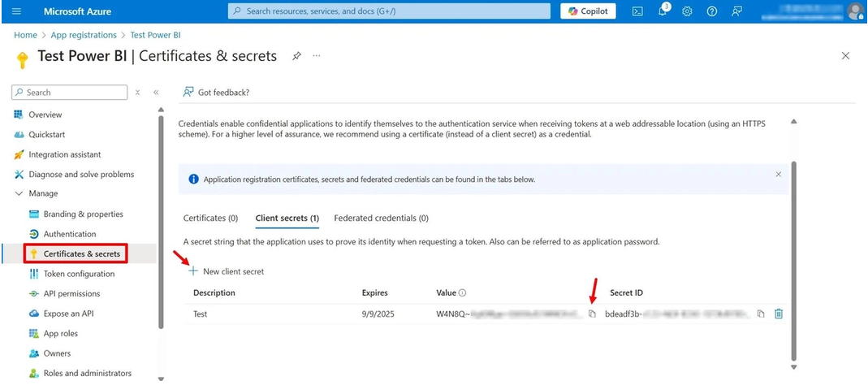Open portal settings gear
The image size is (868, 385).
click(687, 11)
